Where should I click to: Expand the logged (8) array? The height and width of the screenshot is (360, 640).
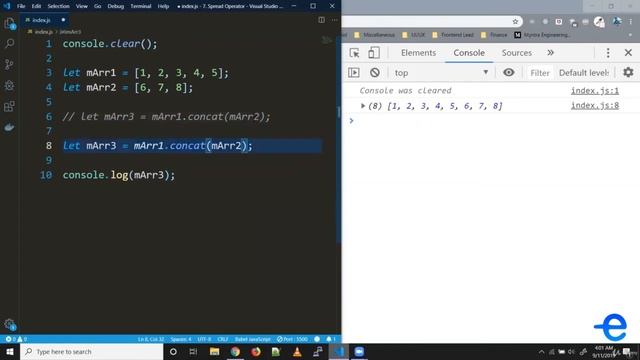363,106
